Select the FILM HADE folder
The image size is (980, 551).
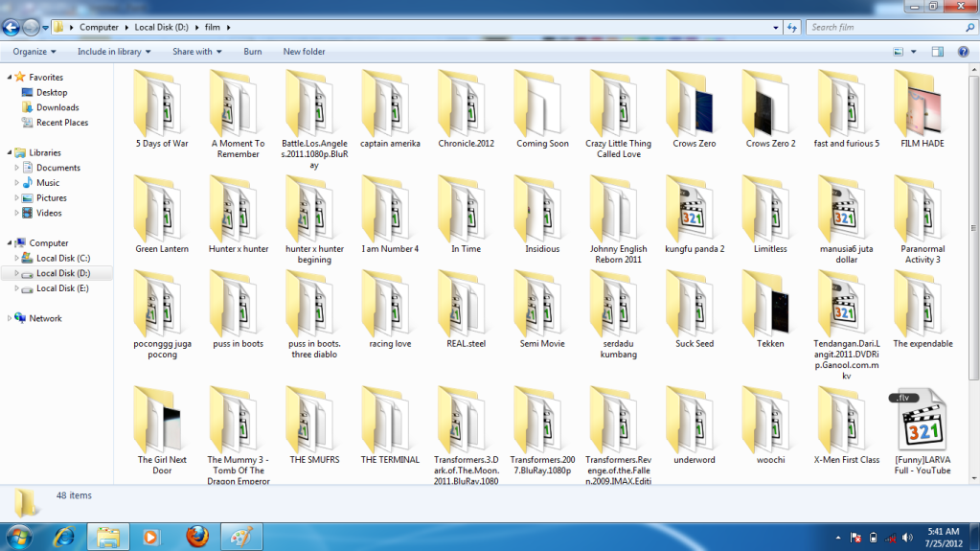923,111
